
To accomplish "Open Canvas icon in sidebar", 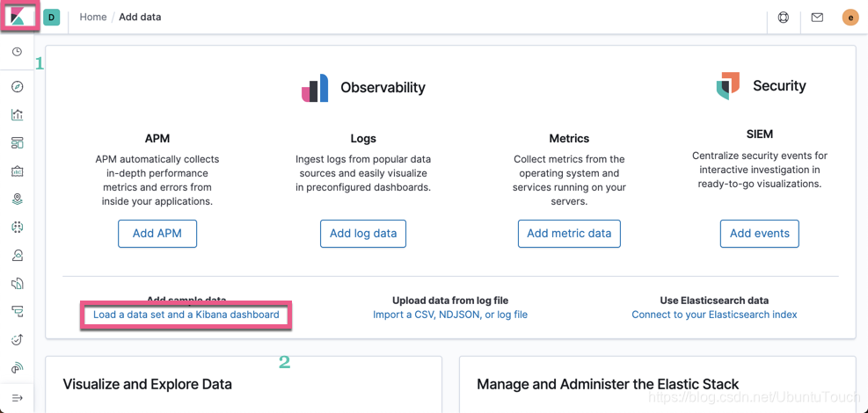I will pyautogui.click(x=17, y=171).
